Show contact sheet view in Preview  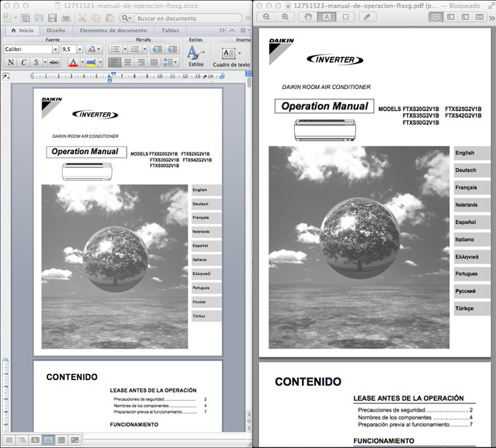pos(479,17)
